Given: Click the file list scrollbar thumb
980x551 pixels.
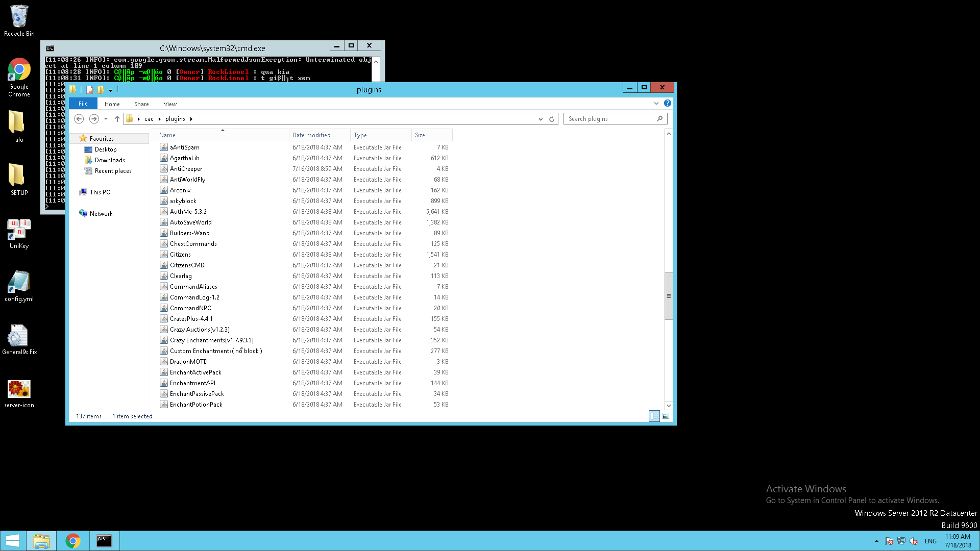Looking at the screenshot, I should [669, 296].
